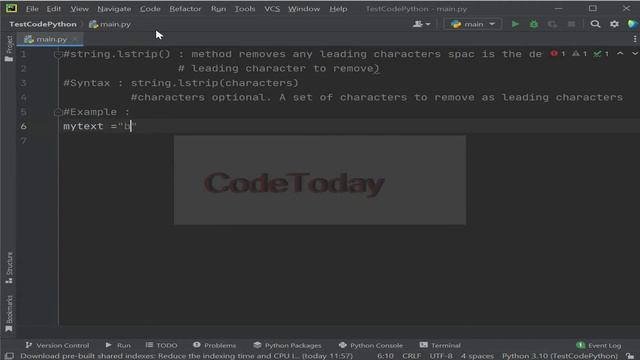Open the Refactor menu
Screen dimensions: 640x360
point(185,9)
